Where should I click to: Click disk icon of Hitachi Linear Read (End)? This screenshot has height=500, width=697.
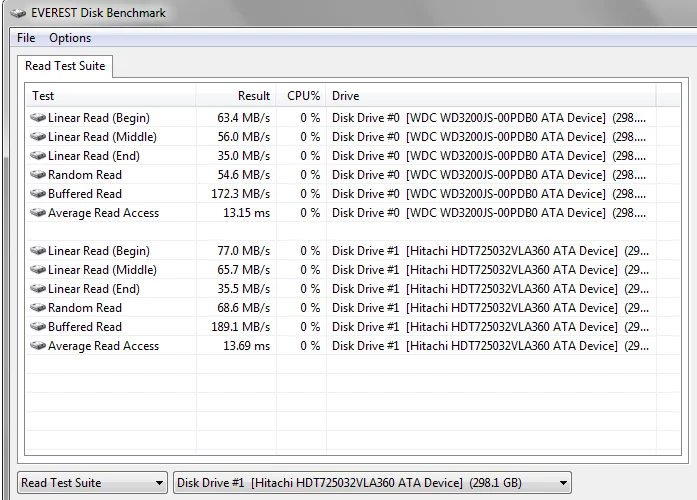pos(38,289)
